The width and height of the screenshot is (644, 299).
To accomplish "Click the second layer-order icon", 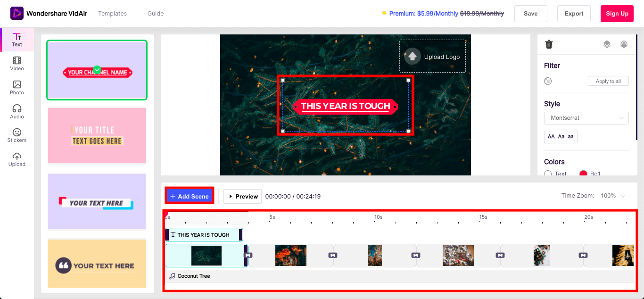I will pos(624,44).
